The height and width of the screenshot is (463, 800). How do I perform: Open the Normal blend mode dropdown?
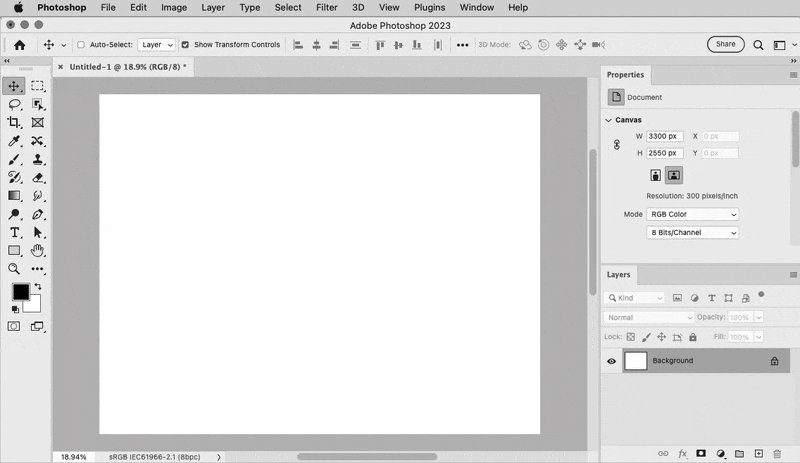point(648,318)
